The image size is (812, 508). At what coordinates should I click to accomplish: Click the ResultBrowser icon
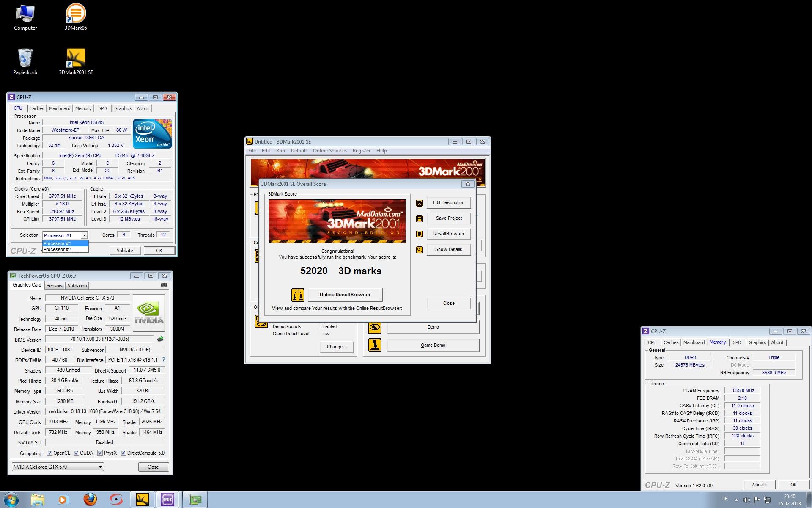(420, 234)
